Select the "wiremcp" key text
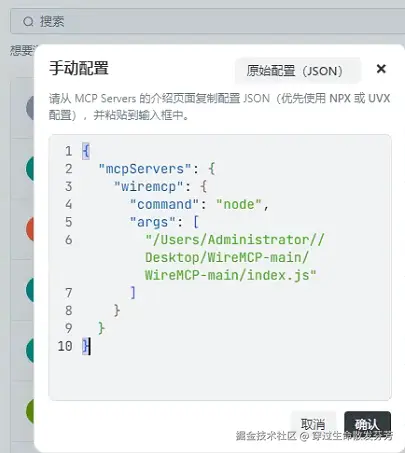 pos(149,187)
